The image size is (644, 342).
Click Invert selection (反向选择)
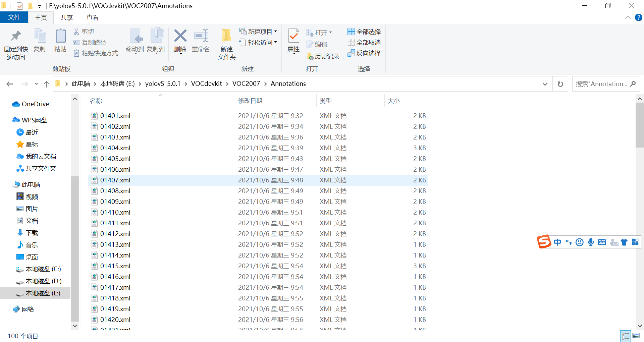[364, 53]
